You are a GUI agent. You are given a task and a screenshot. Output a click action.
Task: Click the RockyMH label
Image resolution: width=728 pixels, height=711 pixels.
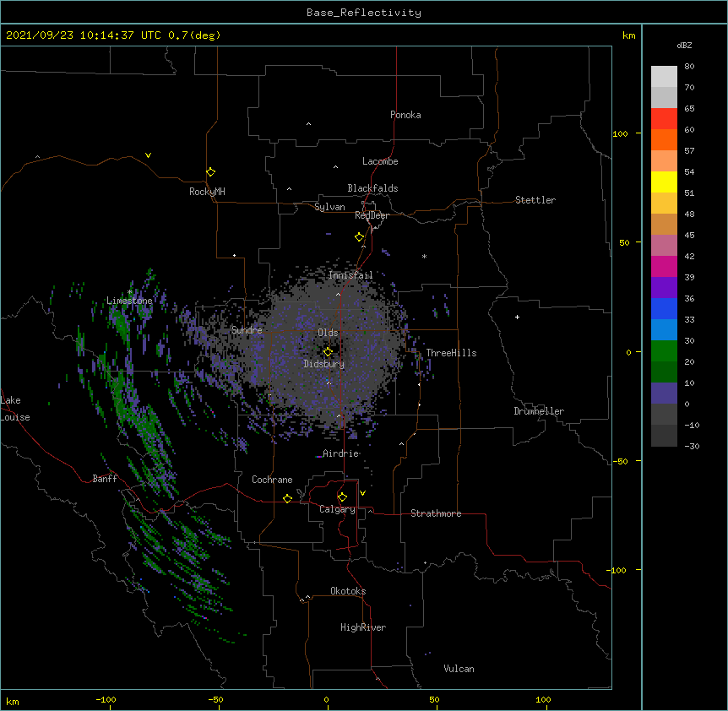pos(207,192)
